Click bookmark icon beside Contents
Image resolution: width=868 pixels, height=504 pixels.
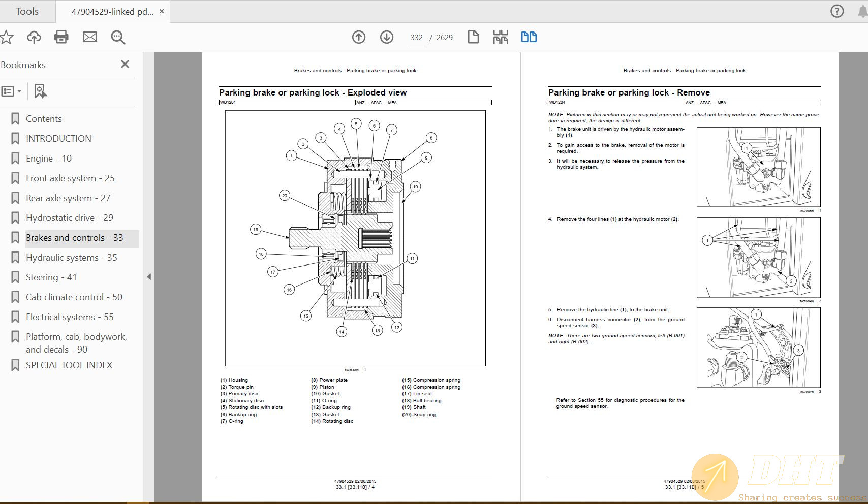pyautogui.click(x=15, y=119)
